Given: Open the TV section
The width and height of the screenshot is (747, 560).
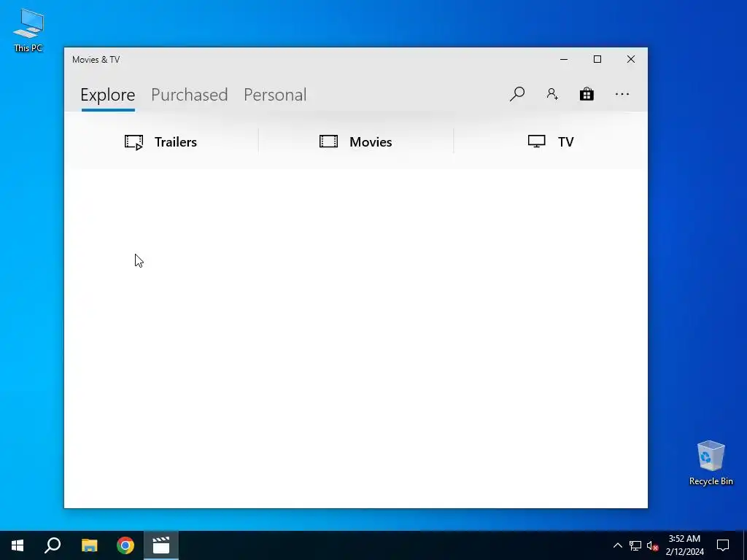Looking at the screenshot, I should (x=551, y=142).
